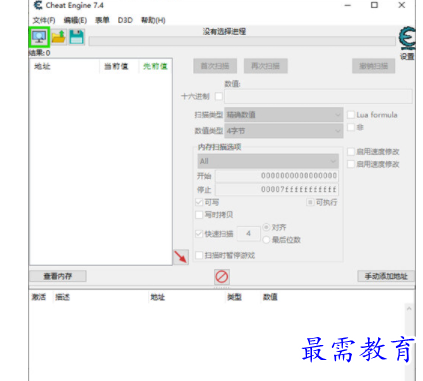Maximize the Cheat Engine window

click(x=374, y=5)
